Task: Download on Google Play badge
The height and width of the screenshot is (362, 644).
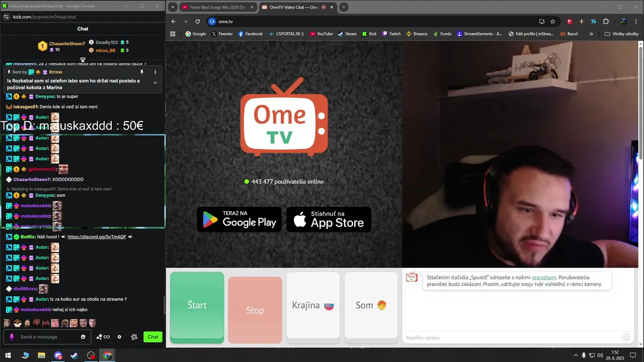Action: pyautogui.click(x=239, y=220)
